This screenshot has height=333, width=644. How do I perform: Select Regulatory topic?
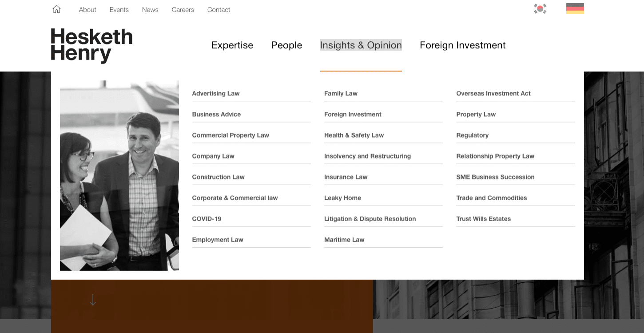[472, 135]
